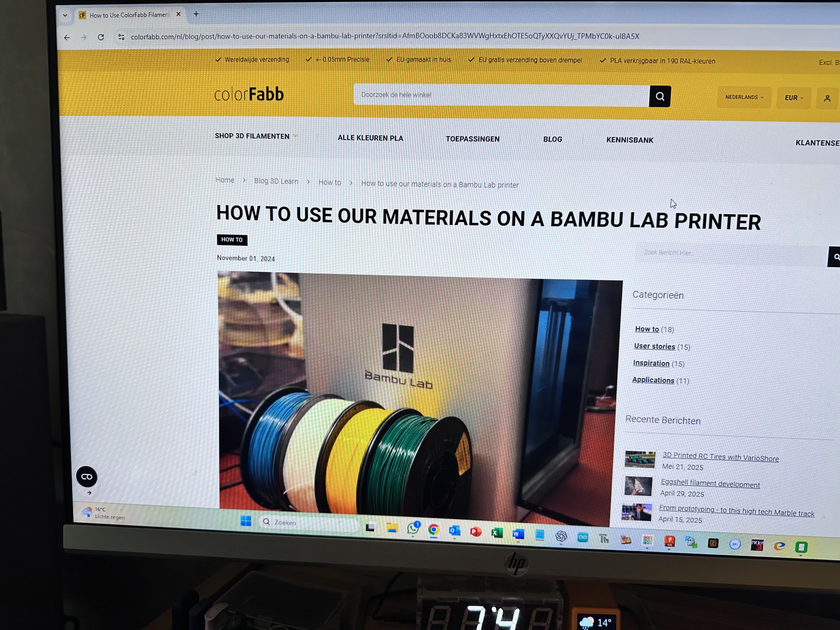
Task: Open PowerPoint from the taskbar
Action: pos(475,532)
